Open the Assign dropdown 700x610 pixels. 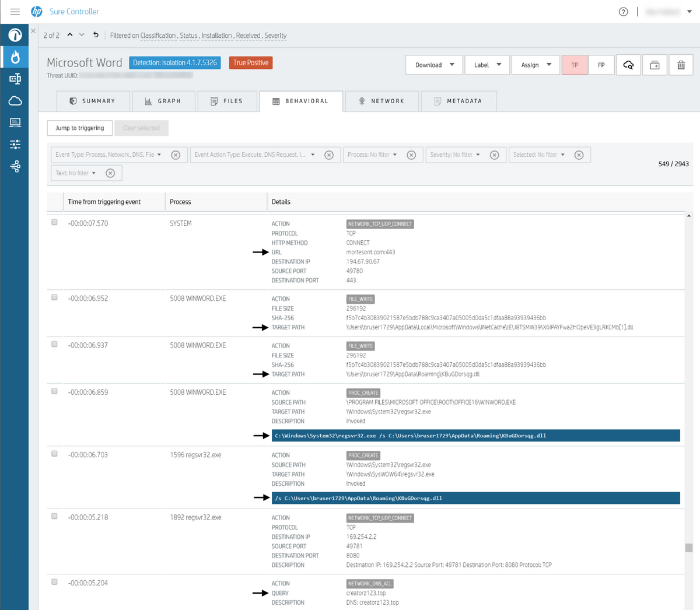pos(535,65)
